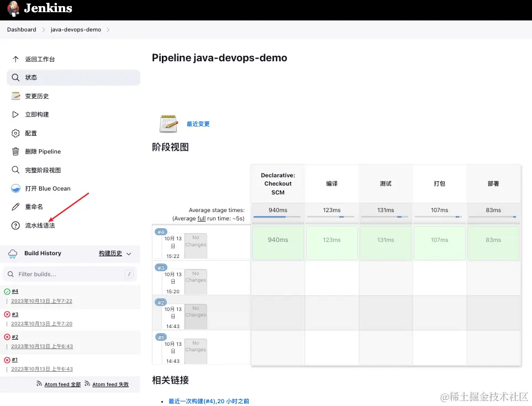Click the gear icon beside 配置

(15, 133)
